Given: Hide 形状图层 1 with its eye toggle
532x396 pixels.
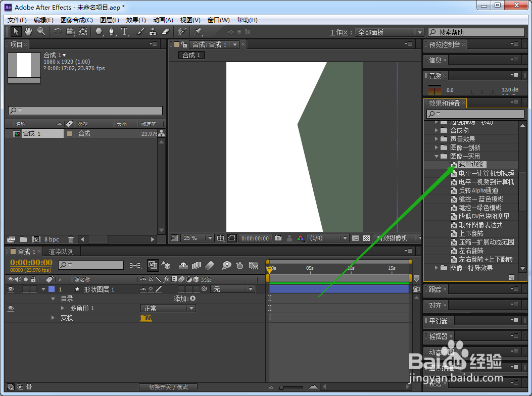Looking at the screenshot, I should point(11,289).
